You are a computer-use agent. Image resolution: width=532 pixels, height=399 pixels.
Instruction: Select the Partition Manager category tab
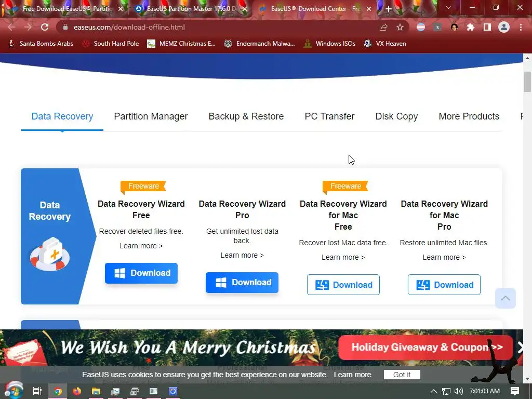click(151, 116)
